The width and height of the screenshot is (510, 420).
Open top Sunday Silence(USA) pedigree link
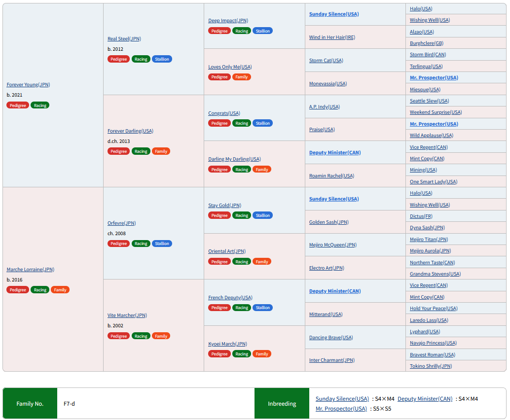coord(334,14)
